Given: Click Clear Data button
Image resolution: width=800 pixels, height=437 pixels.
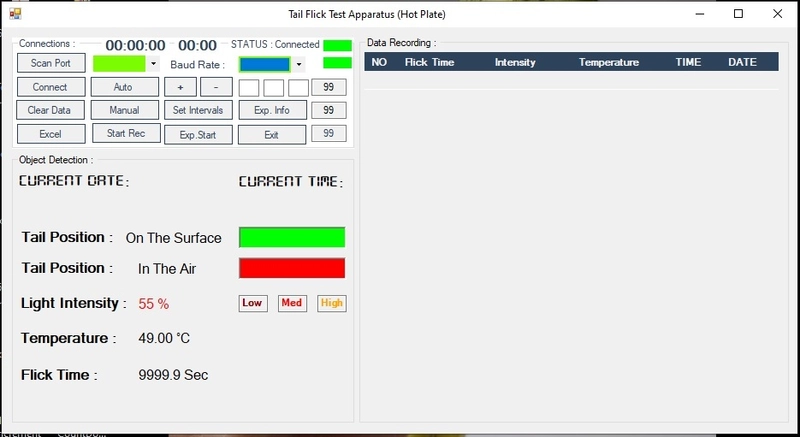Looking at the screenshot, I should (x=50, y=110).
